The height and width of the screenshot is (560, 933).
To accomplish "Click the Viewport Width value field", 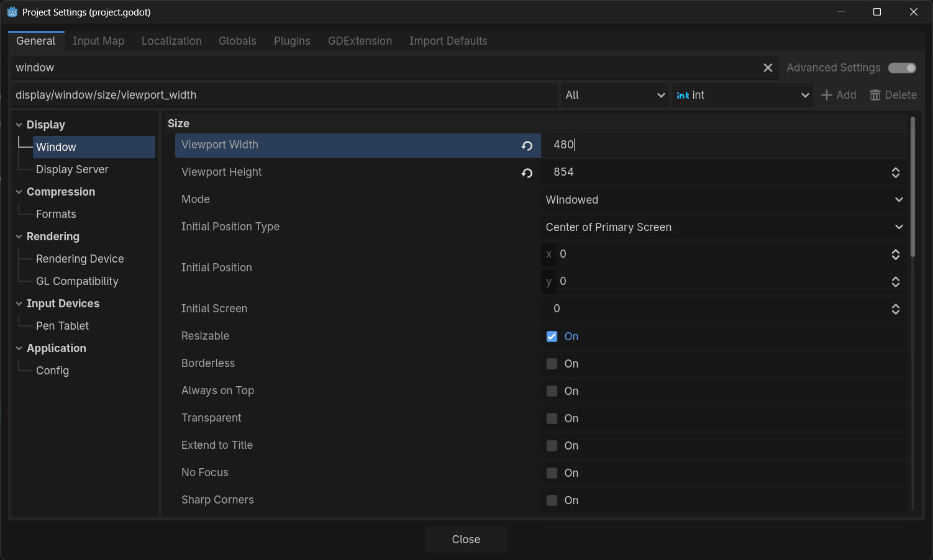I will coord(724,145).
